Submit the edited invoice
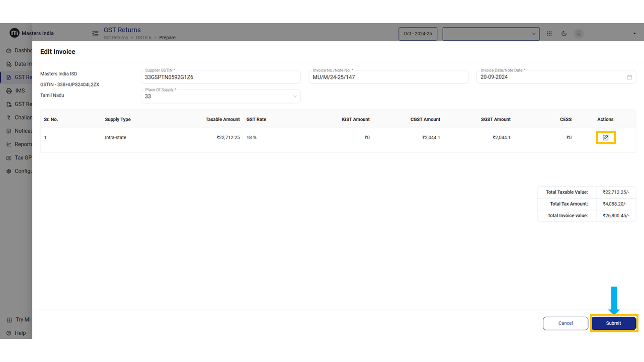The image size is (644, 362). point(613,323)
